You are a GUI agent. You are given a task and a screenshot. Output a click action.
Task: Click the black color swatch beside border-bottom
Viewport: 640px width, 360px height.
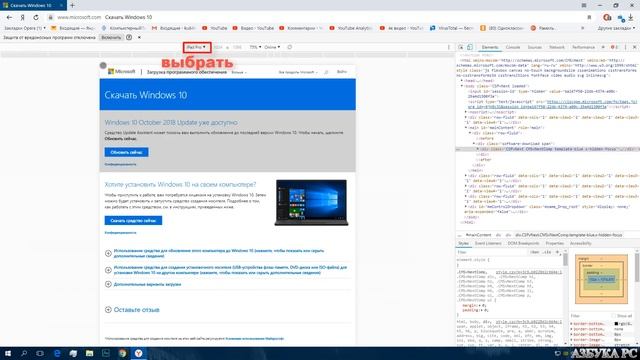[616, 324]
